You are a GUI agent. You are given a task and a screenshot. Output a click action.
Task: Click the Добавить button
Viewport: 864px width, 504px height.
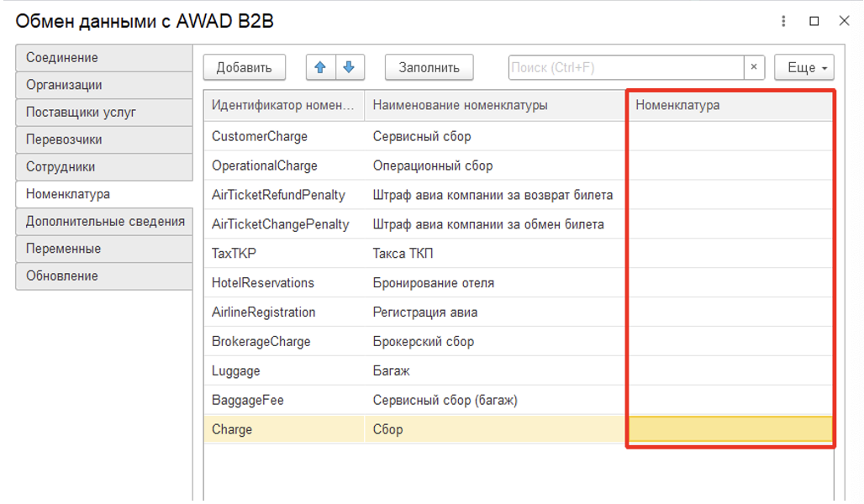[244, 67]
